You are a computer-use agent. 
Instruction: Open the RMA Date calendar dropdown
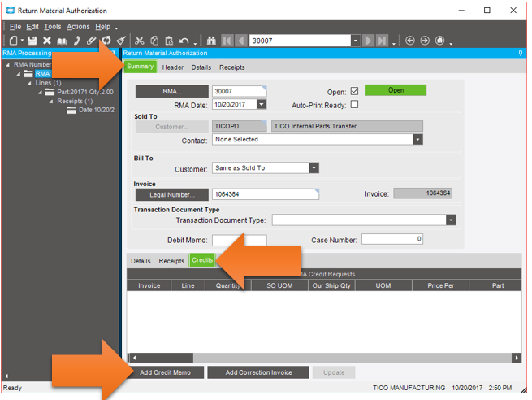pos(262,104)
